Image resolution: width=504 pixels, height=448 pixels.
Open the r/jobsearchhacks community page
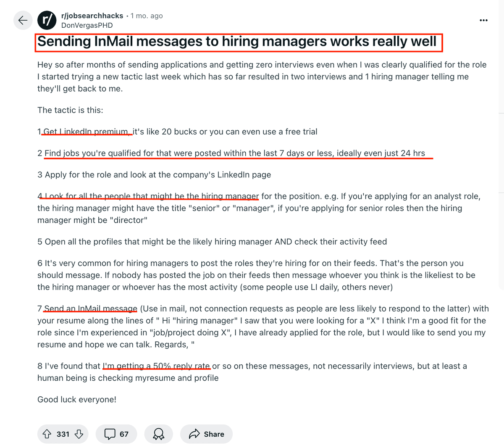92,15
